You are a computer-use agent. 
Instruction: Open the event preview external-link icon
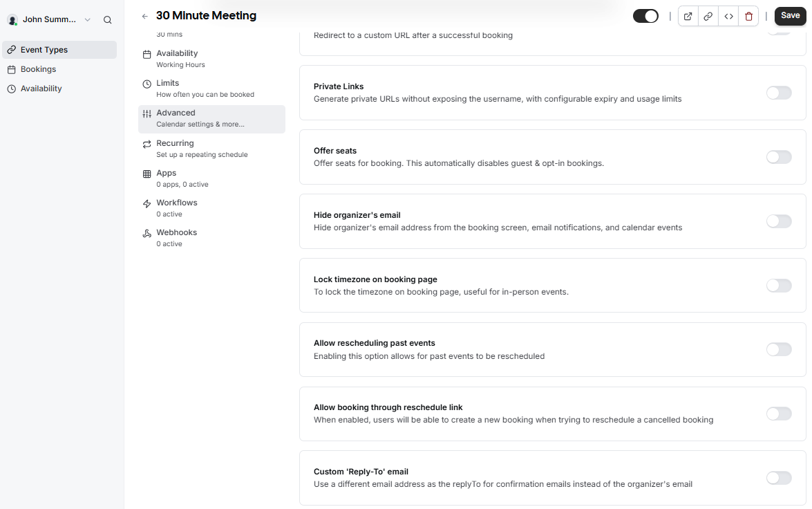[x=688, y=16]
